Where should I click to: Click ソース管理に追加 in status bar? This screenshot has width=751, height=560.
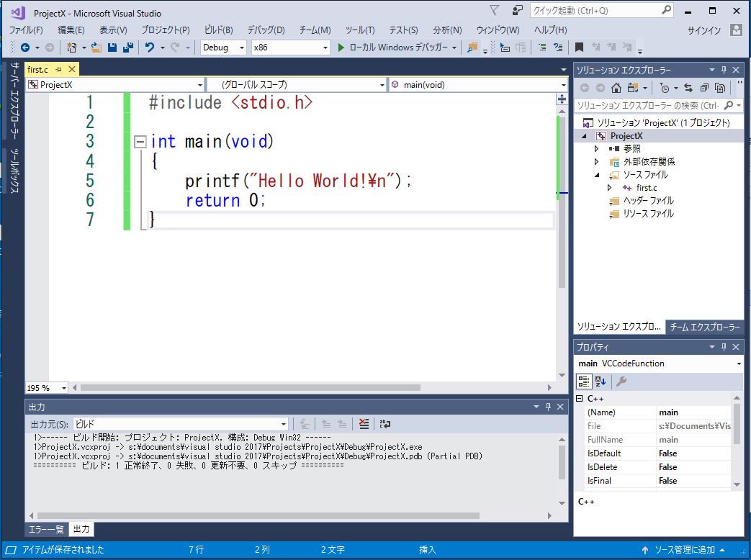point(685,550)
